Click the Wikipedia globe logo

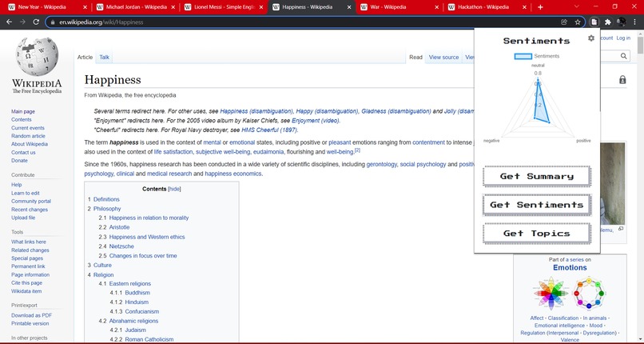[37, 57]
